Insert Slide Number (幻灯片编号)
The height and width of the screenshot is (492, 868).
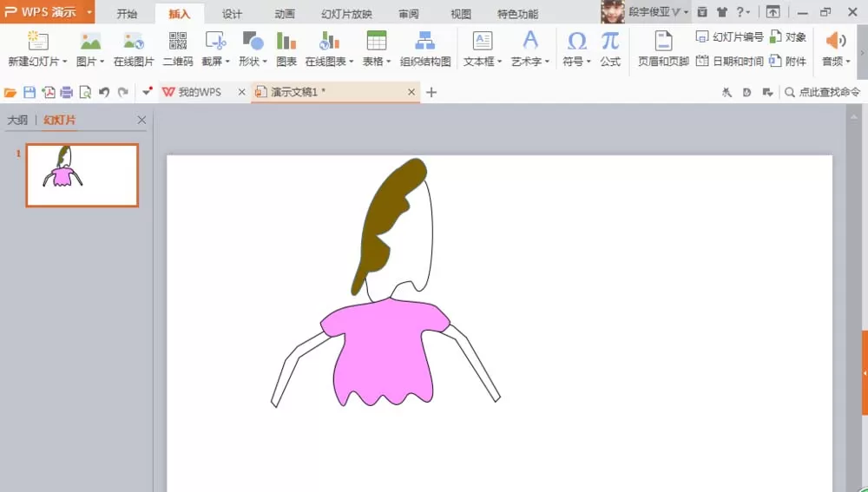point(730,37)
